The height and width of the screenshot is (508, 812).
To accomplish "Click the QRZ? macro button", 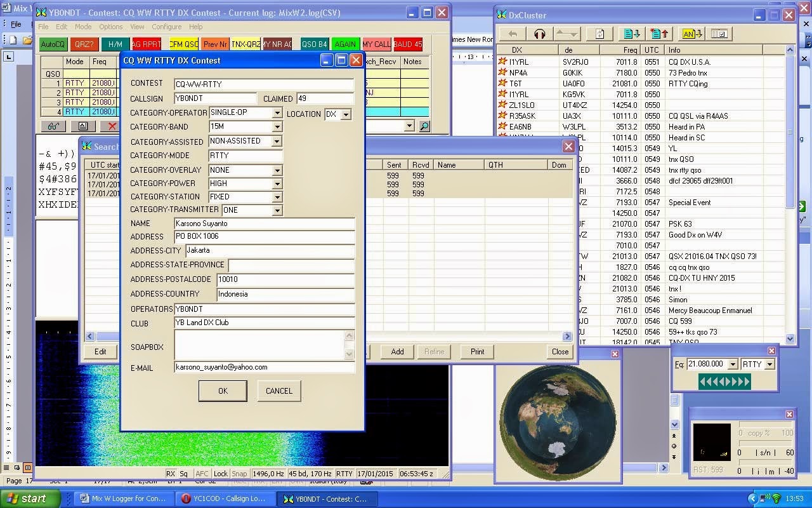I will pos(84,44).
